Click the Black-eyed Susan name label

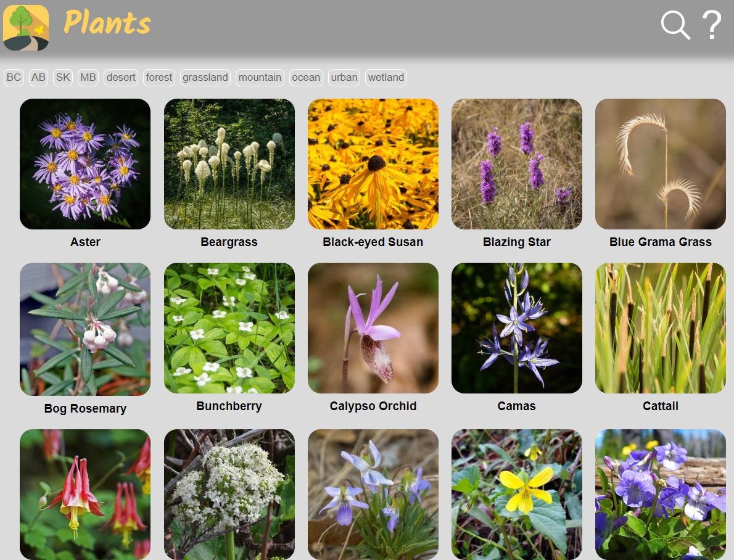[373, 242]
